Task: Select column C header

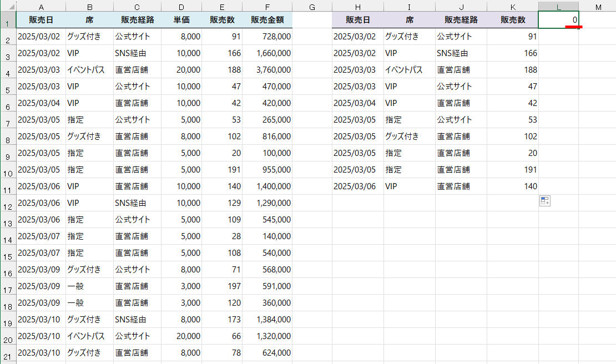Action: click(x=137, y=7)
